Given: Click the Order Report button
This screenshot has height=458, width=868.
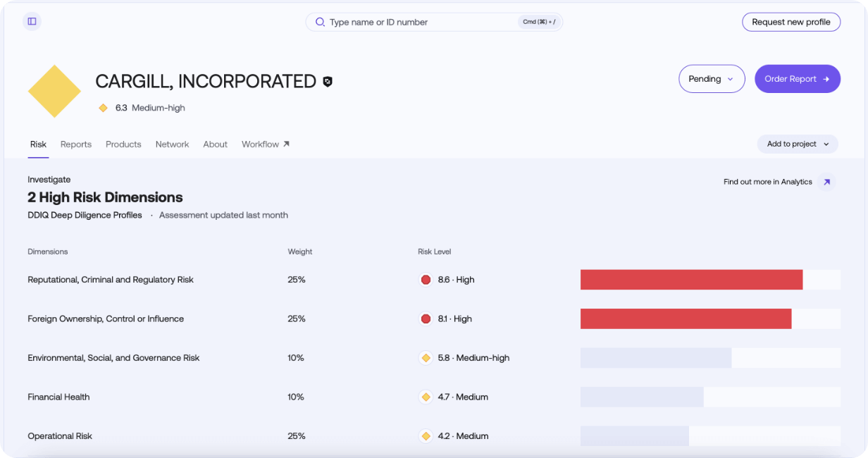Looking at the screenshot, I should pyautogui.click(x=798, y=79).
